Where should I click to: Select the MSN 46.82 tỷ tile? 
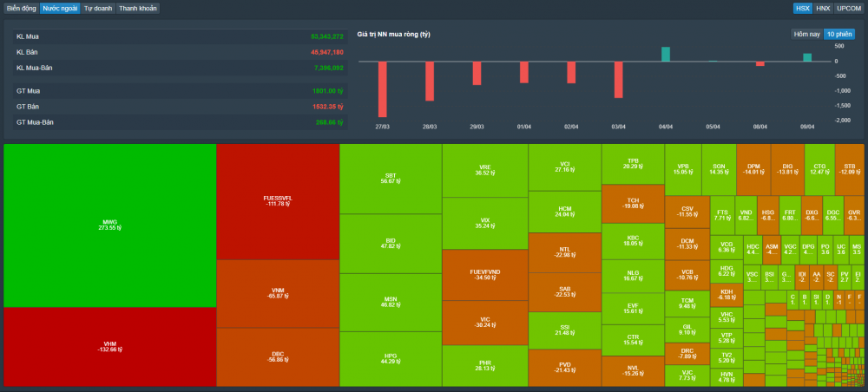pyautogui.click(x=391, y=303)
